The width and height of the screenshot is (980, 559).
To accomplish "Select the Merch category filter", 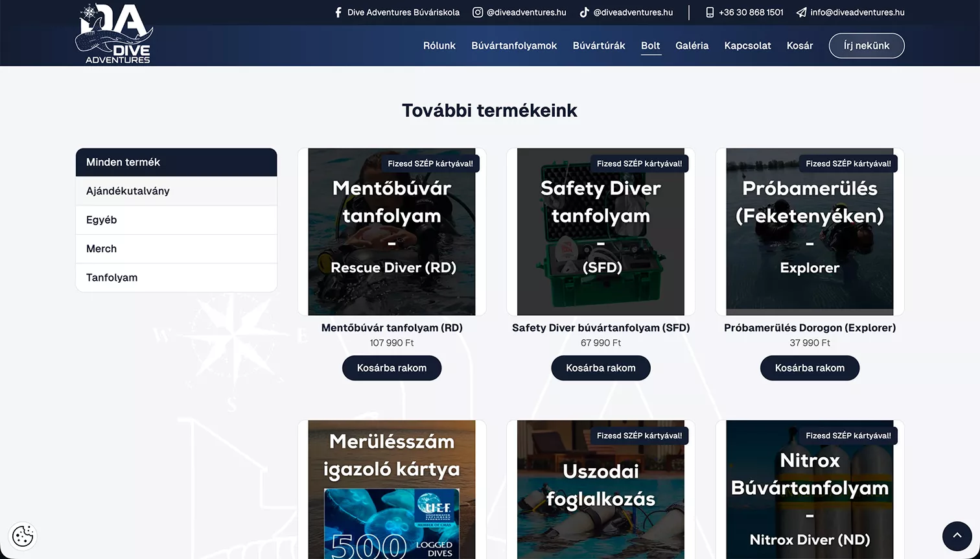I will click(x=176, y=248).
